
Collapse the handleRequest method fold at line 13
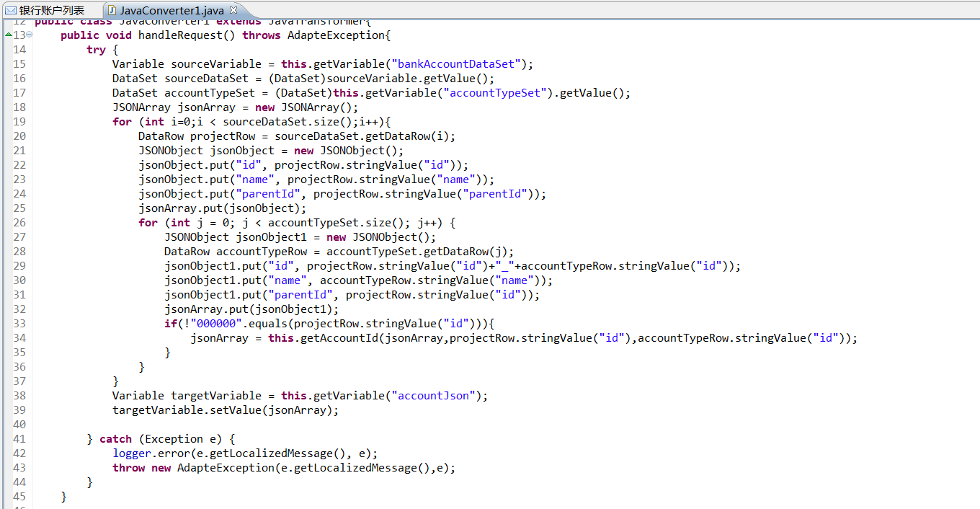pos(30,35)
